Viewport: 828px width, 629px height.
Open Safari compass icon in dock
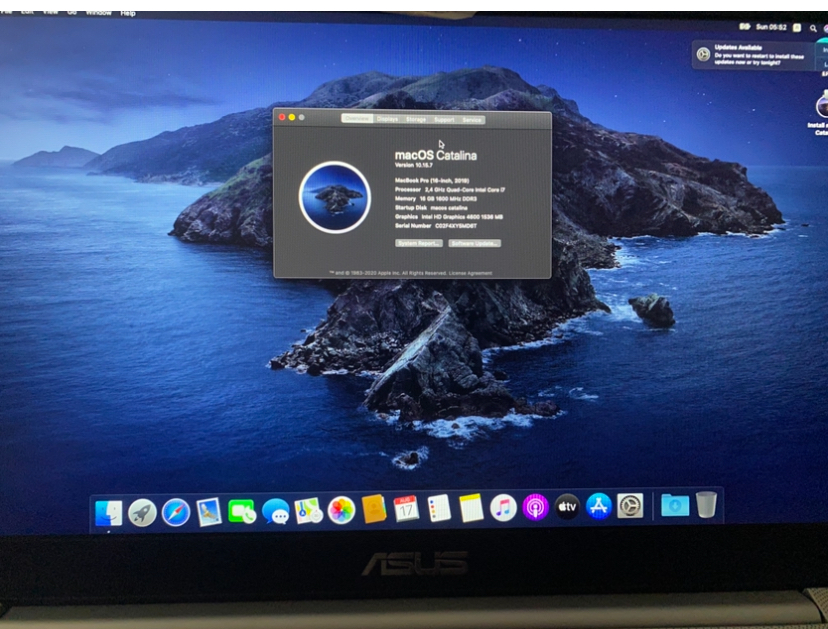pyautogui.click(x=176, y=511)
